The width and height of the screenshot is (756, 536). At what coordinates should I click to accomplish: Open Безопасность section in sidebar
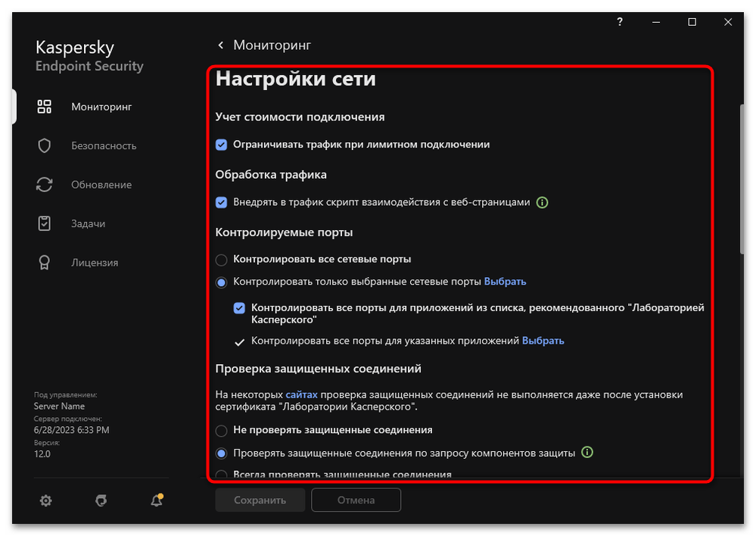click(x=104, y=145)
